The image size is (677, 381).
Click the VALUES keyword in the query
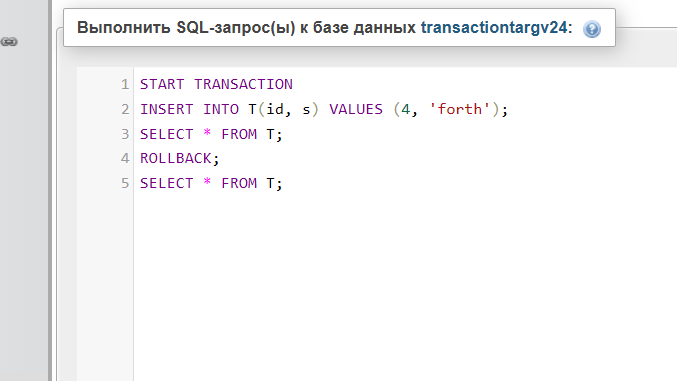pyautogui.click(x=356, y=109)
